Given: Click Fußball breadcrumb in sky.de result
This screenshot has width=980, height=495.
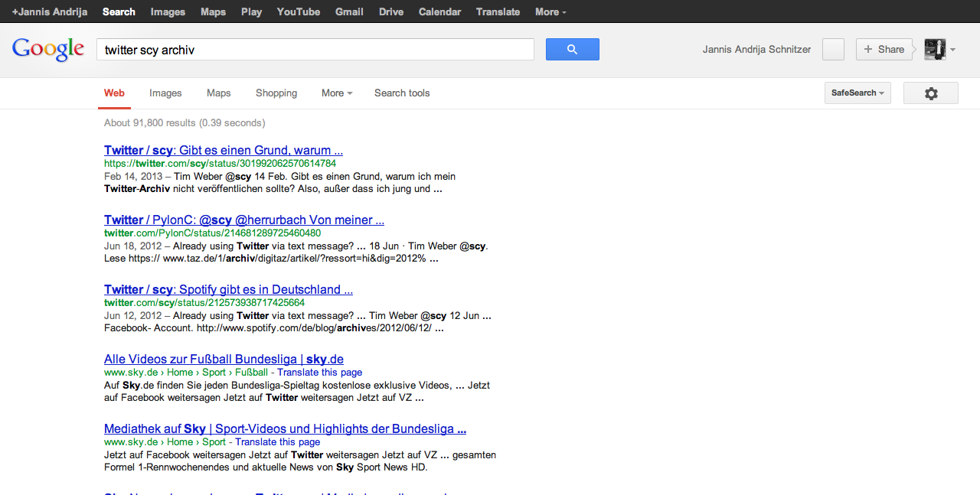Looking at the screenshot, I should pyautogui.click(x=251, y=373).
